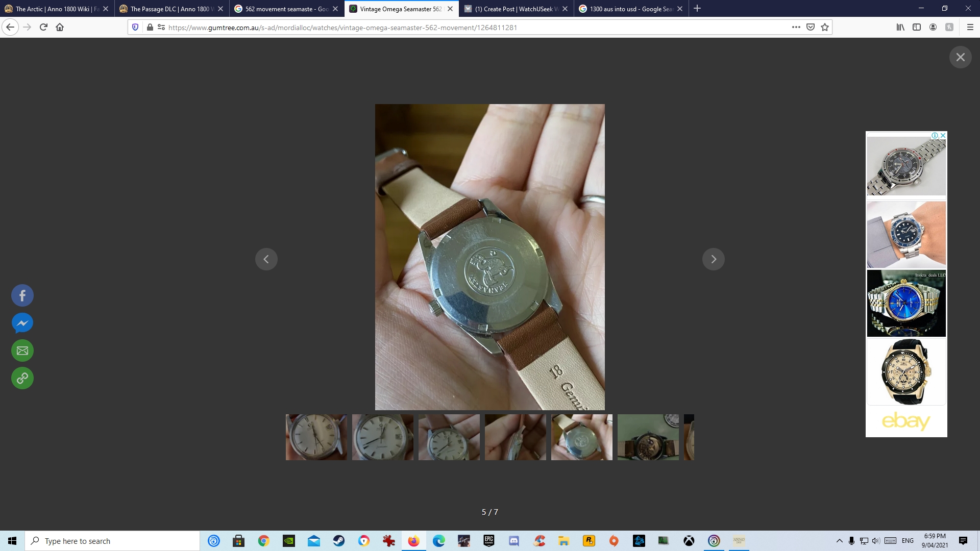Open new browser tab
This screenshot has width=980, height=551.
pyautogui.click(x=697, y=9)
